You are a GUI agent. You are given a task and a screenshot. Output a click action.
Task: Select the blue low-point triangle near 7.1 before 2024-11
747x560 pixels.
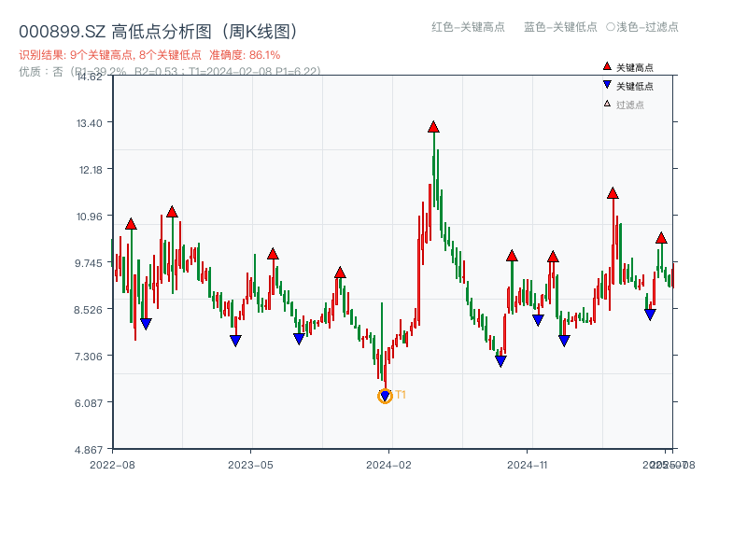pos(500,361)
